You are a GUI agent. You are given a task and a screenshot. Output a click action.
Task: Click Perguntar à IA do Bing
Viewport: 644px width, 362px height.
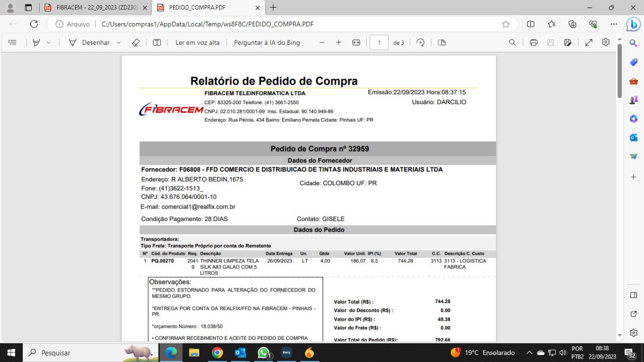coord(267,43)
